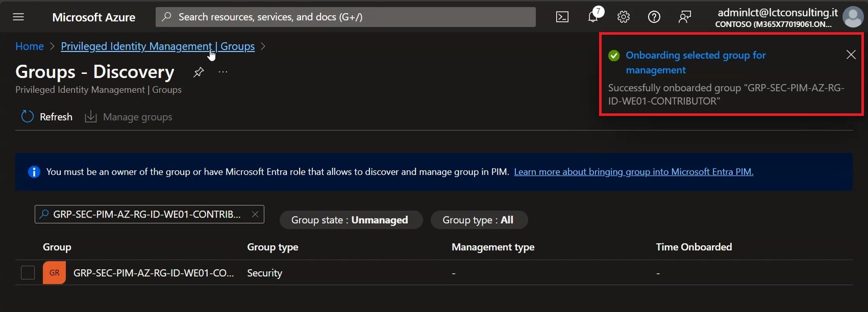
Task: Click the Refresh toolbar button
Action: coord(46,117)
